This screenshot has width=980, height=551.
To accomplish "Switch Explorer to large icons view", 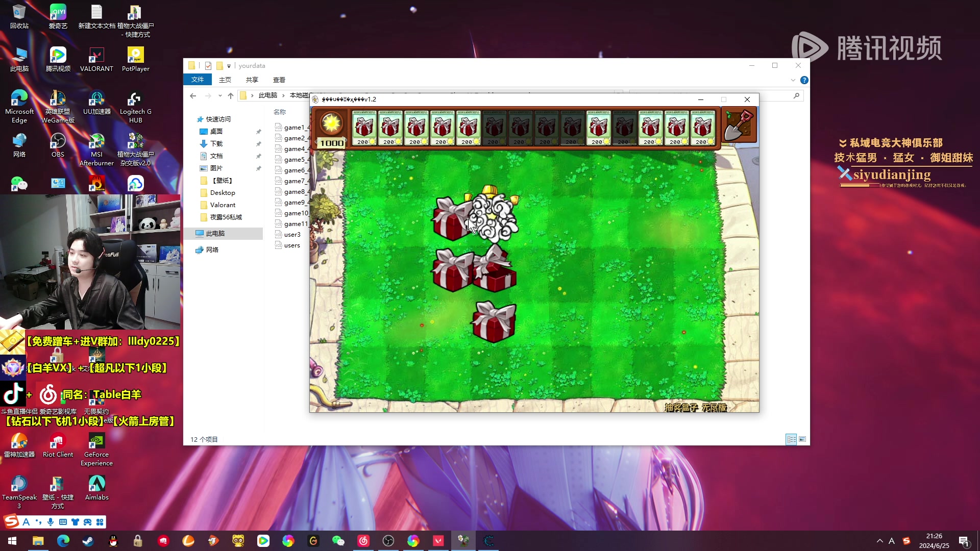I will 802,439.
